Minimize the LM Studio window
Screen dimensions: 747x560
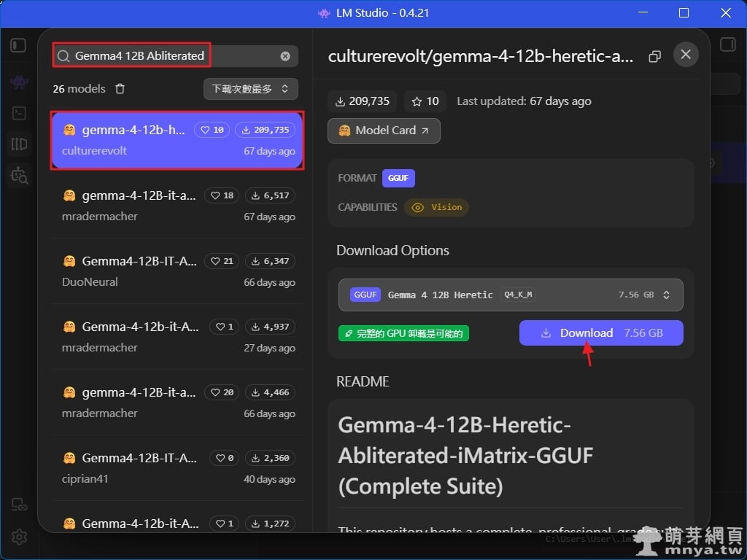click(643, 13)
